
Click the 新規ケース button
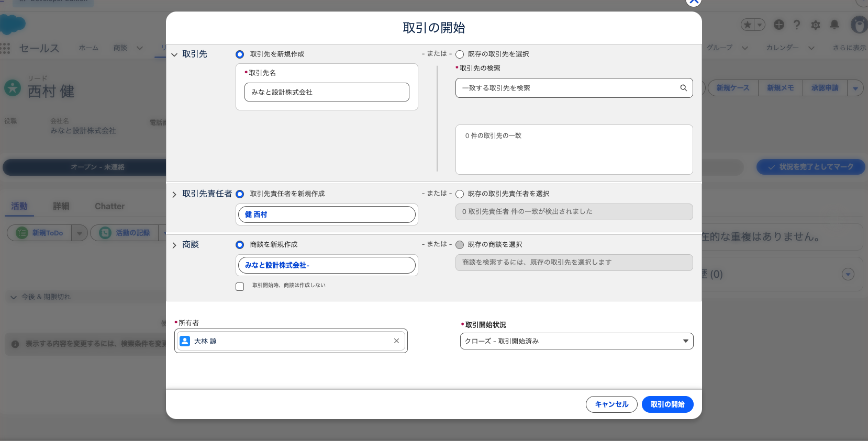coord(733,88)
